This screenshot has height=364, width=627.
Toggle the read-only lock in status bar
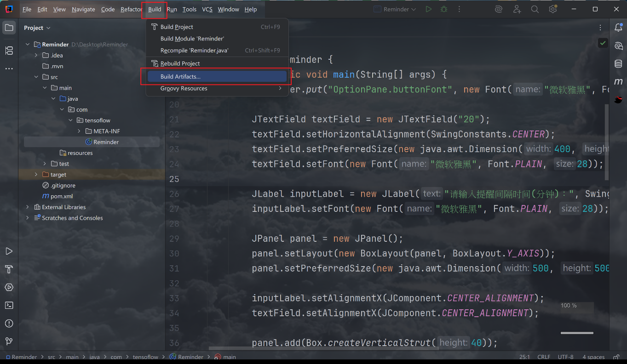coord(615,357)
